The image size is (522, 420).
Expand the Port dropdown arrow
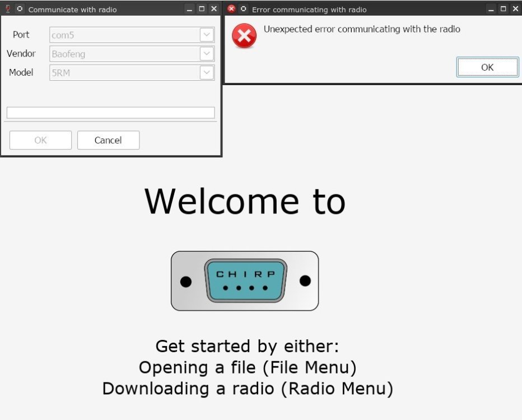[x=207, y=35]
